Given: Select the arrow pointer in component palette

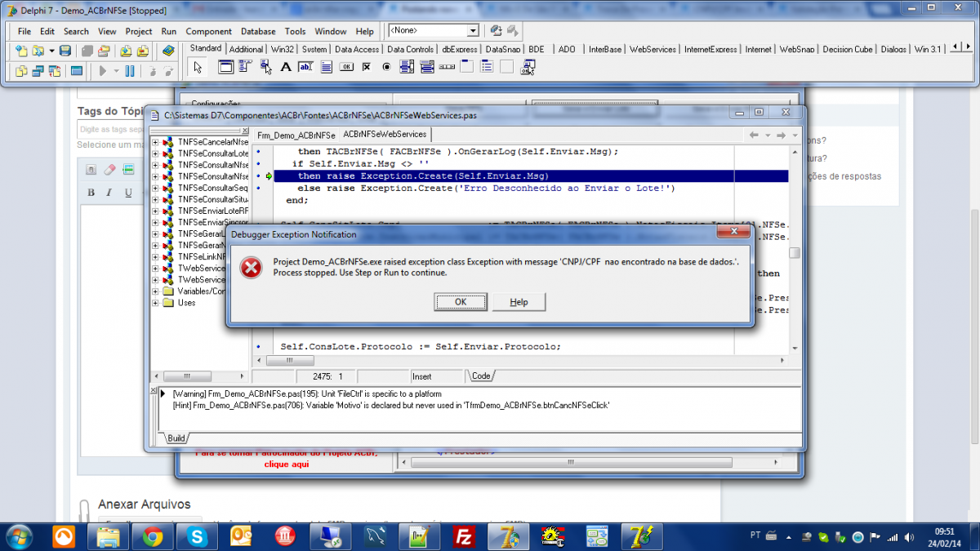Looking at the screenshot, I should [197, 68].
